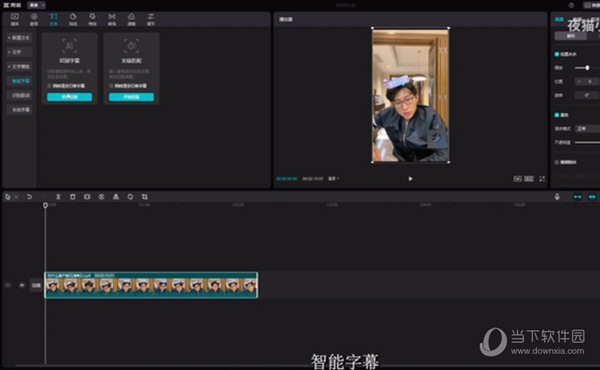This screenshot has height=370, width=600.
Task: Click the round help icon in the title bar
Action: (571, 5)
